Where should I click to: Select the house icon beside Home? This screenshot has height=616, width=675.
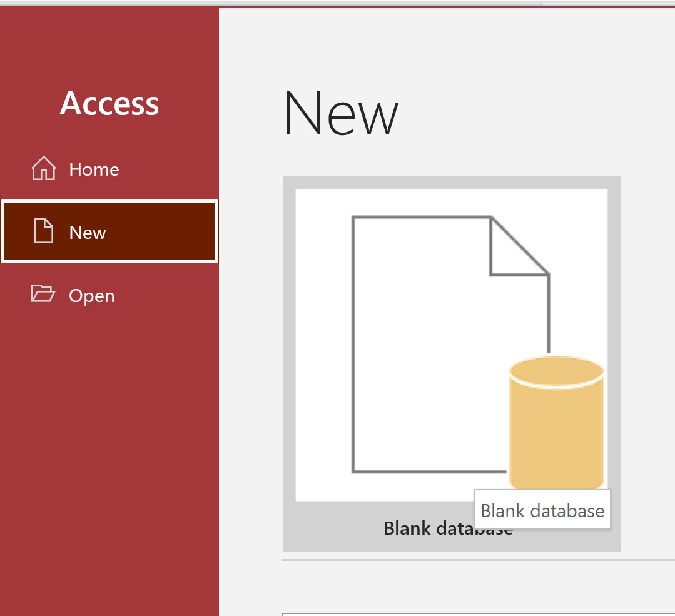point(43,168)
